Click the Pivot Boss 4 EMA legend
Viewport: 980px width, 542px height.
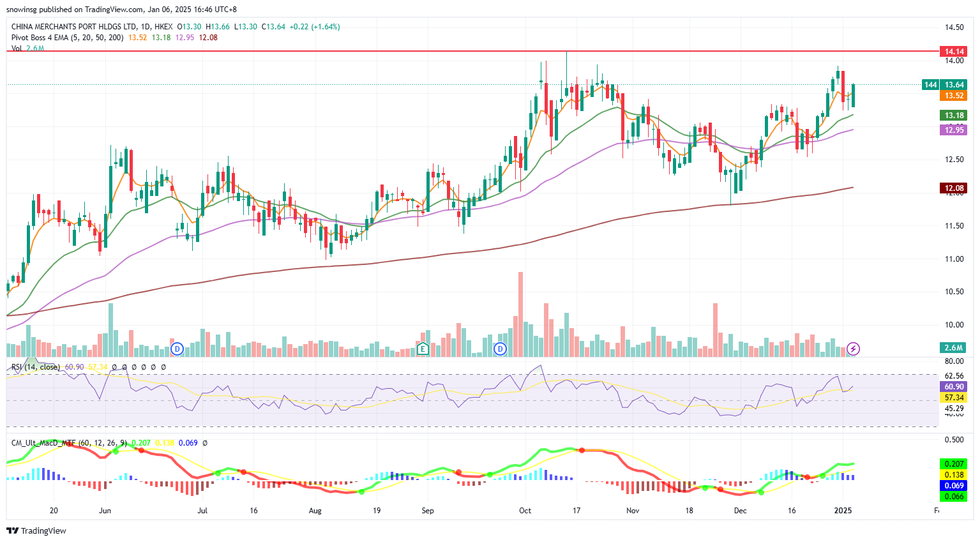point(68,38)
